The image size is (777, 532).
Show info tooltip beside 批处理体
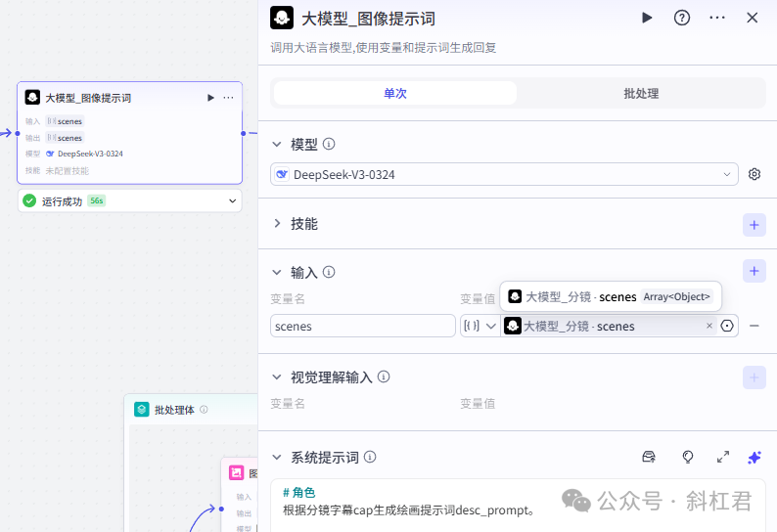204,410
